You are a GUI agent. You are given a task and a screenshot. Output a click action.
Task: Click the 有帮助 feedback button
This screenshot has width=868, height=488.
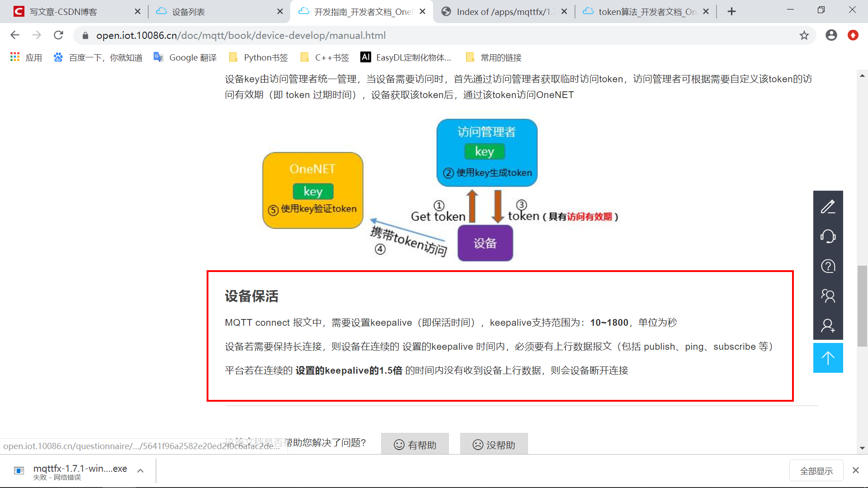pos(415,445)
